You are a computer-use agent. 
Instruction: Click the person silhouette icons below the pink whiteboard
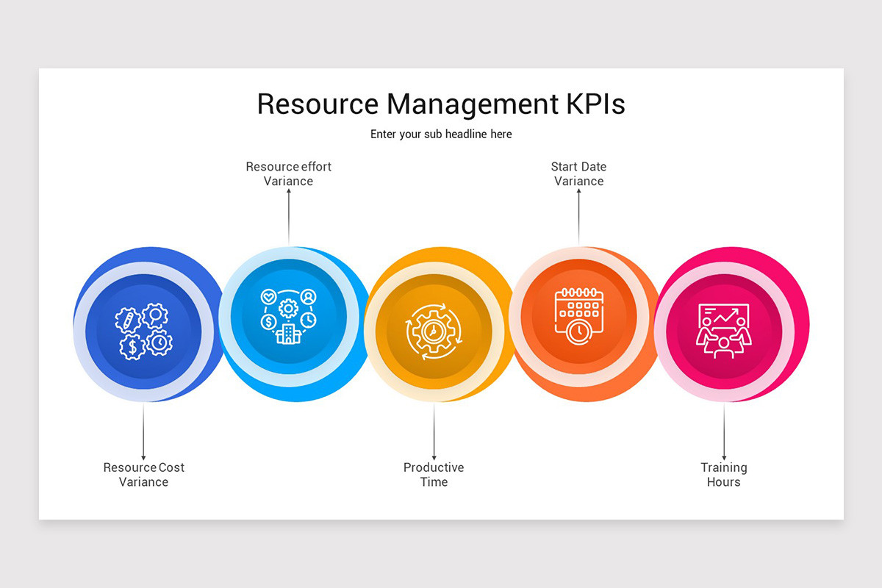[724, 345]
